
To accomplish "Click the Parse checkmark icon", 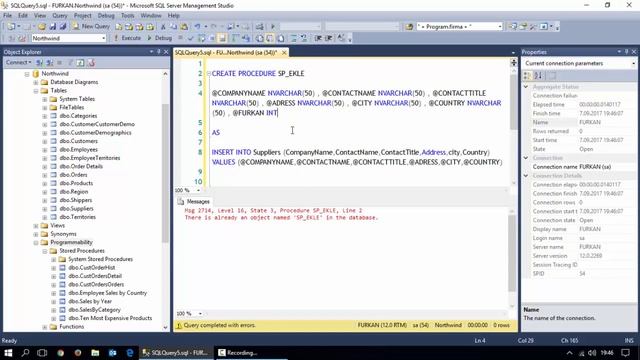I will point(190,38).
